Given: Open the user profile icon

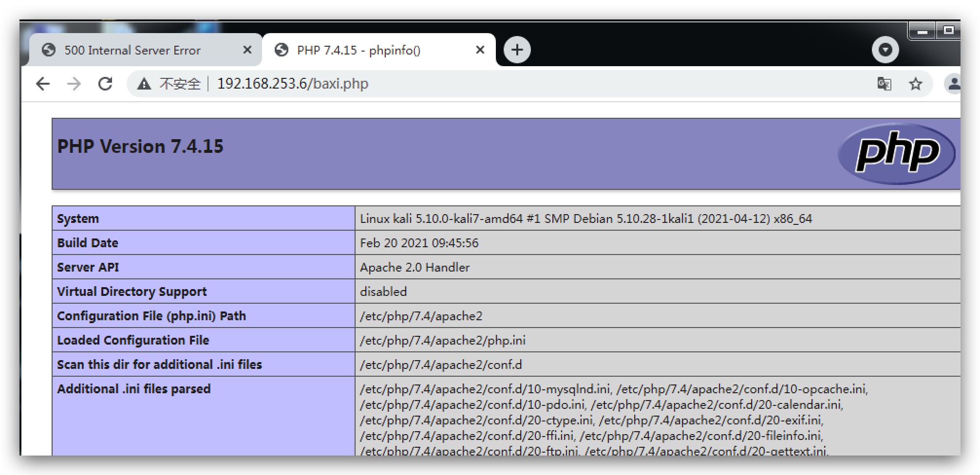Looking at the screenshot, I should pos(953,84).
